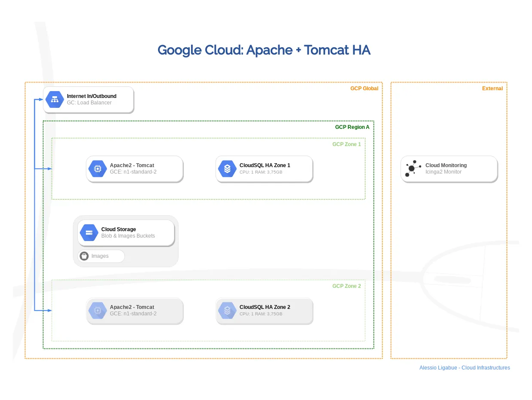The image size is (532, 400).
Task: Click the Images bucket icon
Action: 84,256
